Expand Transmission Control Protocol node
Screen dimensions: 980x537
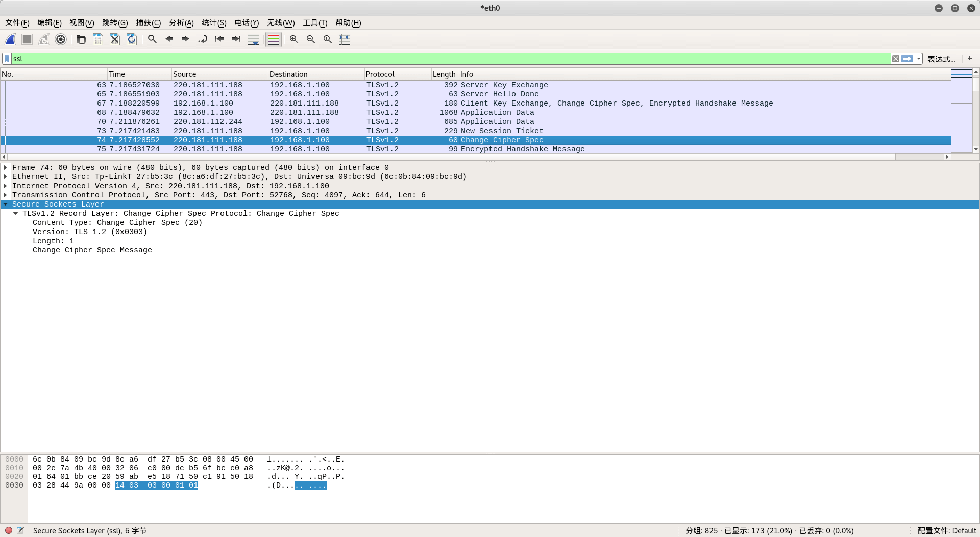click(x=6, y=195)
